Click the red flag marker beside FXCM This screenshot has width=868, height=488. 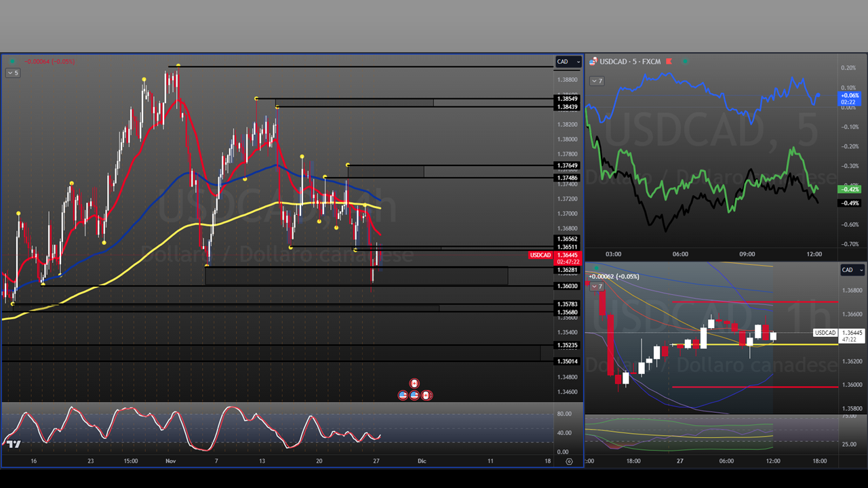(x=669, y=62)
